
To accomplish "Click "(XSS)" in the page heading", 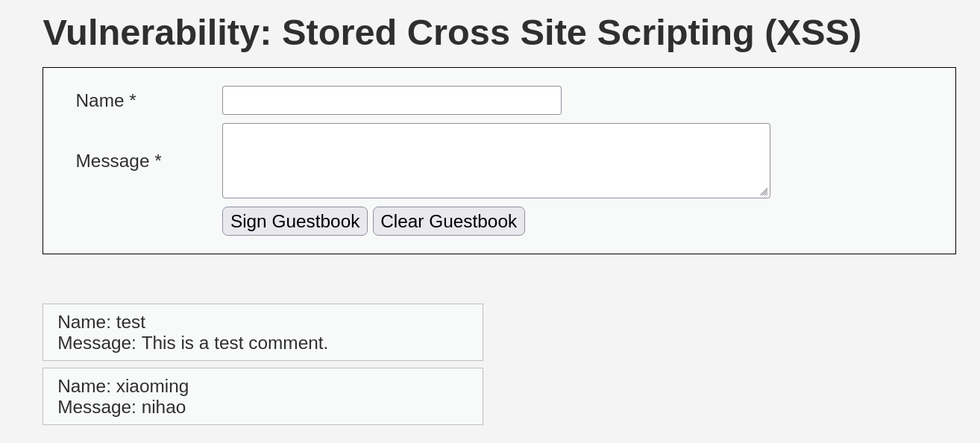I will pyautogui.click(x=813, y=34).
